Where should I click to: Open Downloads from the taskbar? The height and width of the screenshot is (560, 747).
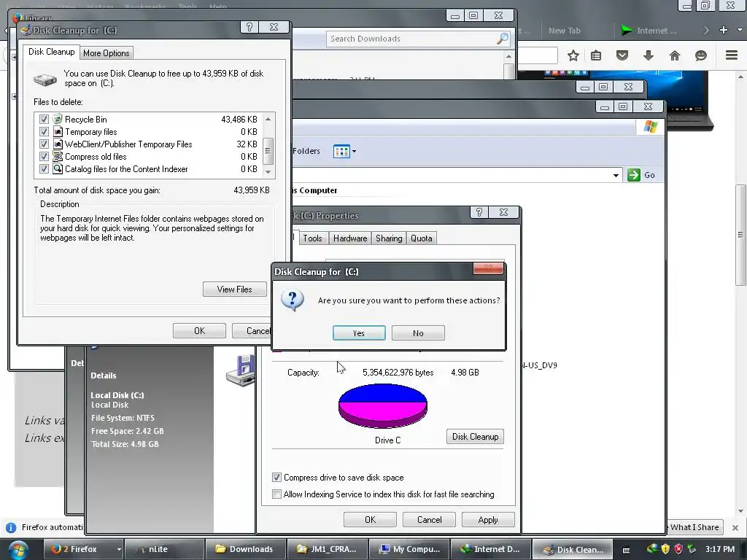245,549
